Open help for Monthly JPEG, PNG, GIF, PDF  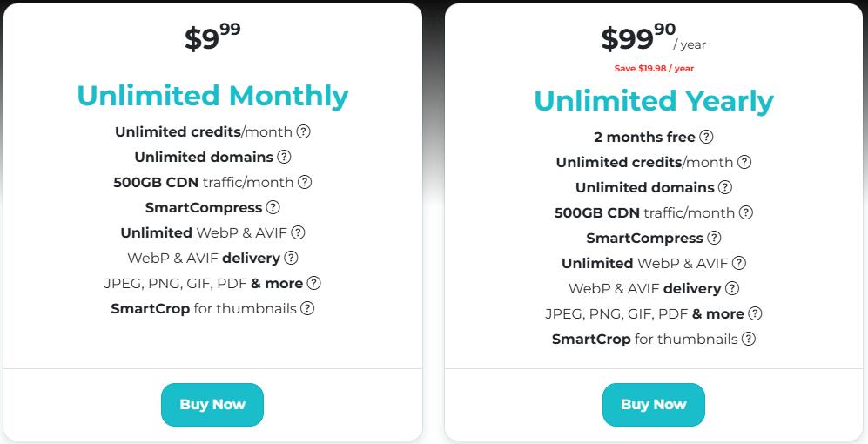313,284
